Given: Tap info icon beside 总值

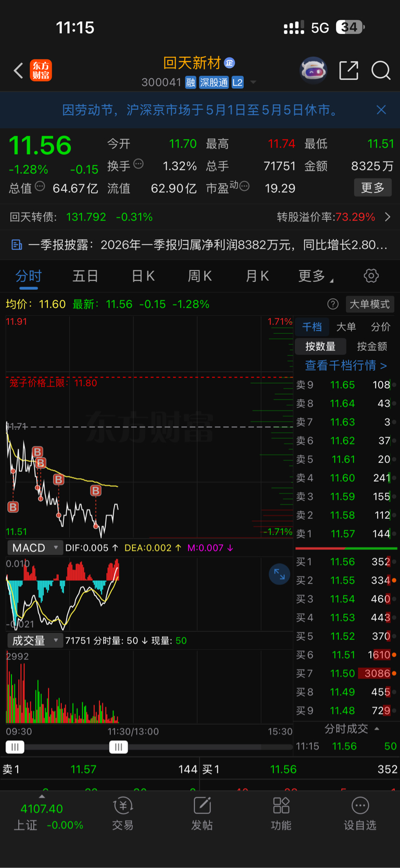Looking at the screenshot, I should (40, 186).
